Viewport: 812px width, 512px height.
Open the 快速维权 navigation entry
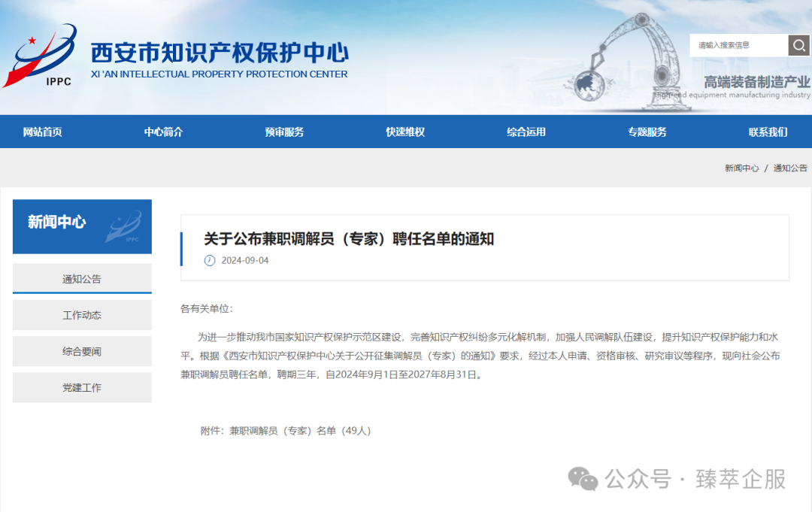click(x=404, y=132)
